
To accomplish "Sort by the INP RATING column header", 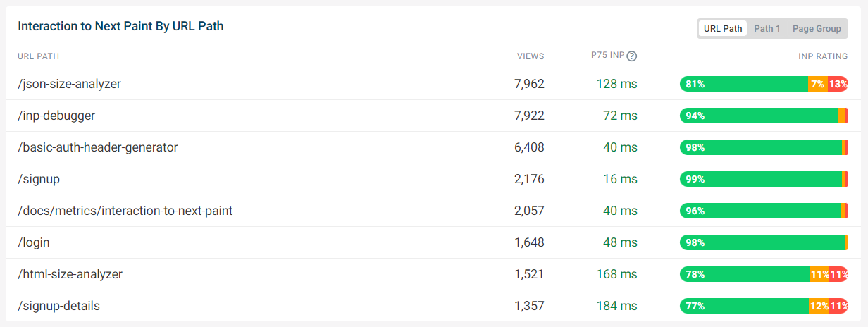I will click(x=823, y=56).
